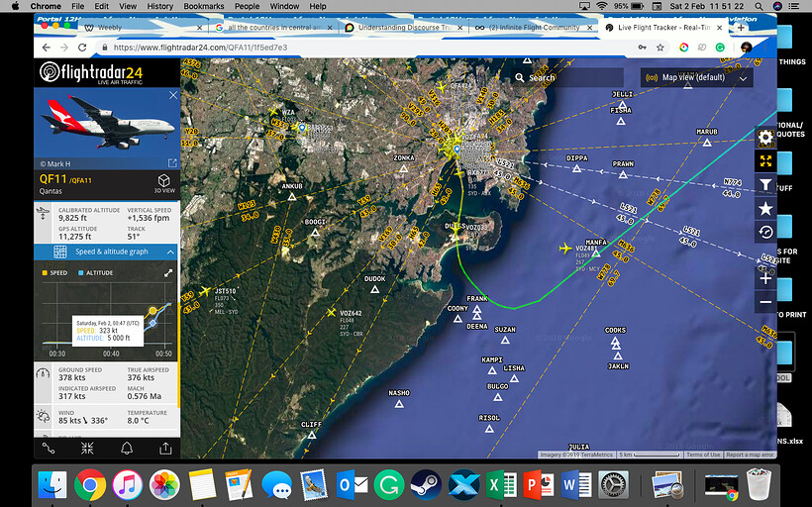The width and height of the screenshot is (812, 507).
Task: Open the 3D View cube icon
Action: [x=164, y=181]
